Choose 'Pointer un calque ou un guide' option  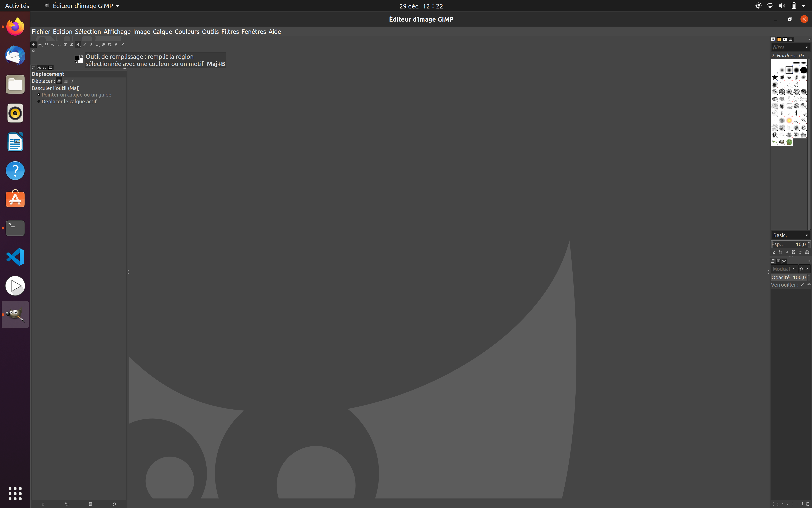(74, 95)
